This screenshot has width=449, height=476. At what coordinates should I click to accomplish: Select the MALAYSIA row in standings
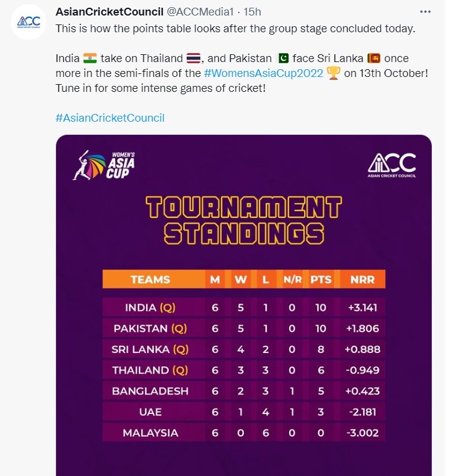pos(244,432)
